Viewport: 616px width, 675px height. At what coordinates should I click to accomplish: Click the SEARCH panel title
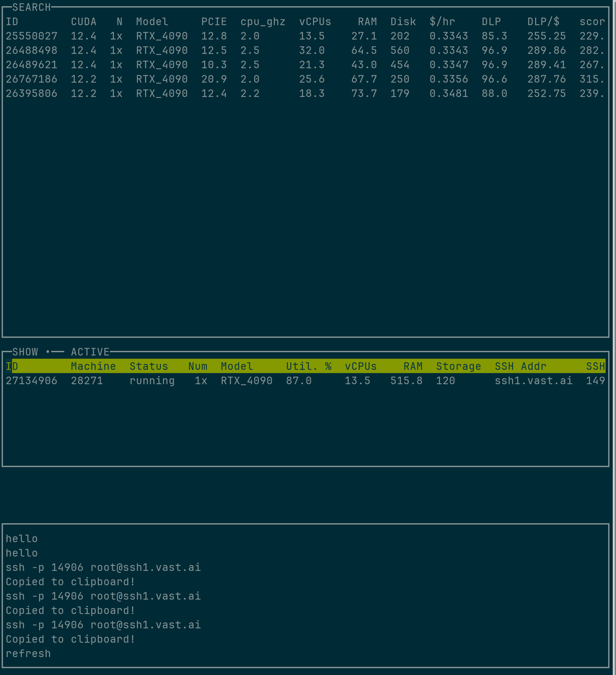coord(31,7)
